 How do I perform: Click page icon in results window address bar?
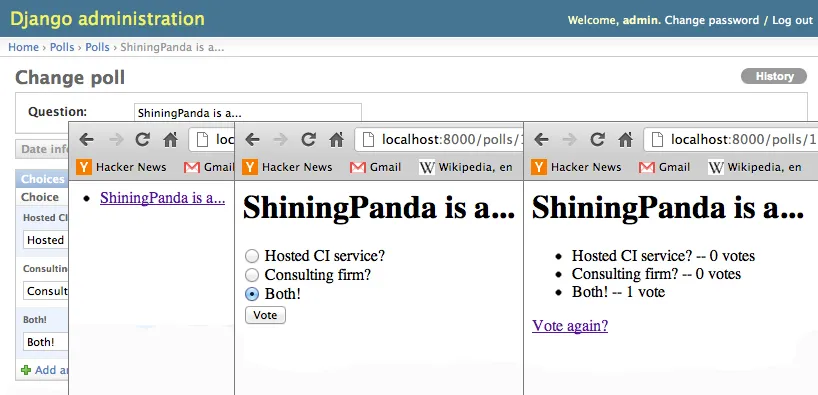[657, 140]
